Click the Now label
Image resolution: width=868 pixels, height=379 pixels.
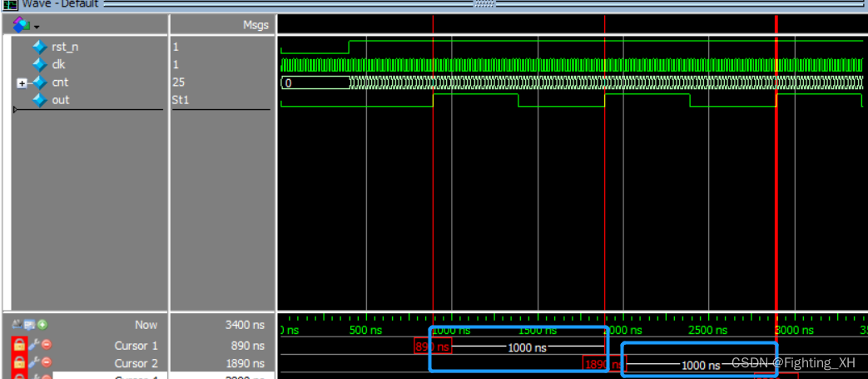pyautogui.click(x=146, y=325)
